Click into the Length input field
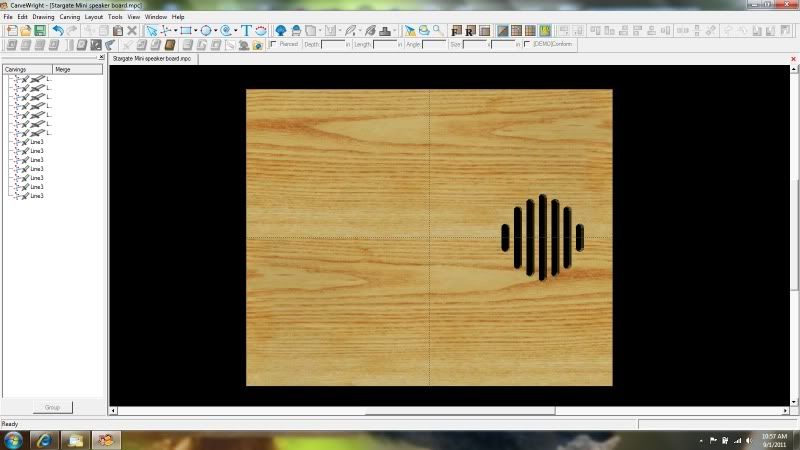The width and height of the screenshot is (800, 450). 385,45
